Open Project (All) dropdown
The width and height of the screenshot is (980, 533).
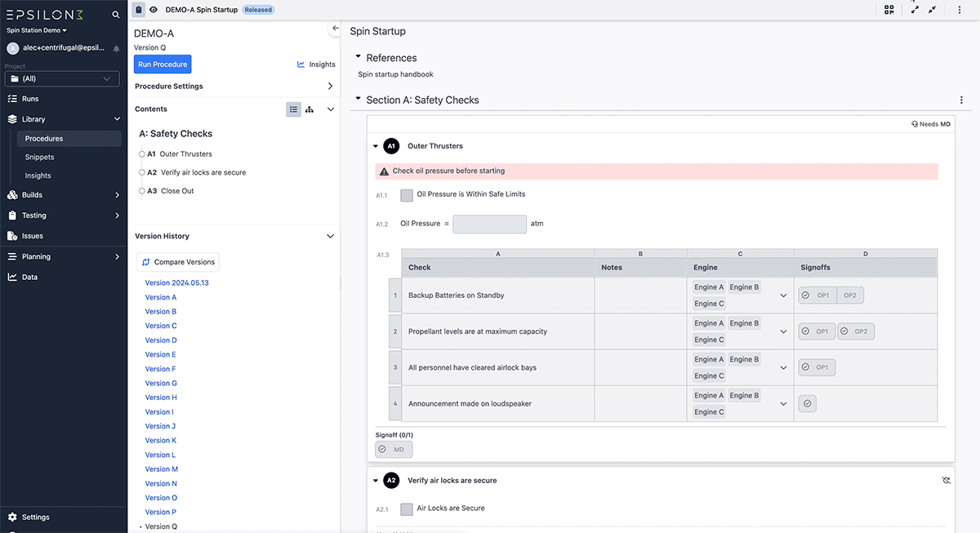click(x=62, y=79)
